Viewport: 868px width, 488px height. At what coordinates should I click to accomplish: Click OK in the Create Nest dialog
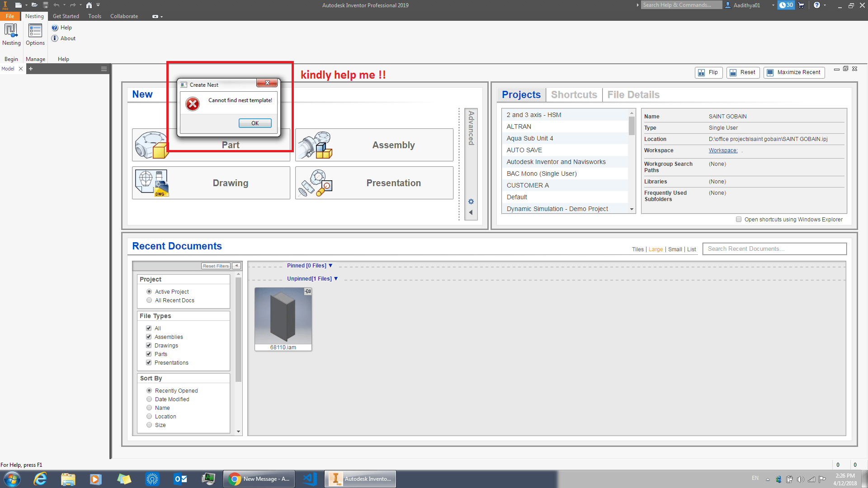tap(255, 123)
